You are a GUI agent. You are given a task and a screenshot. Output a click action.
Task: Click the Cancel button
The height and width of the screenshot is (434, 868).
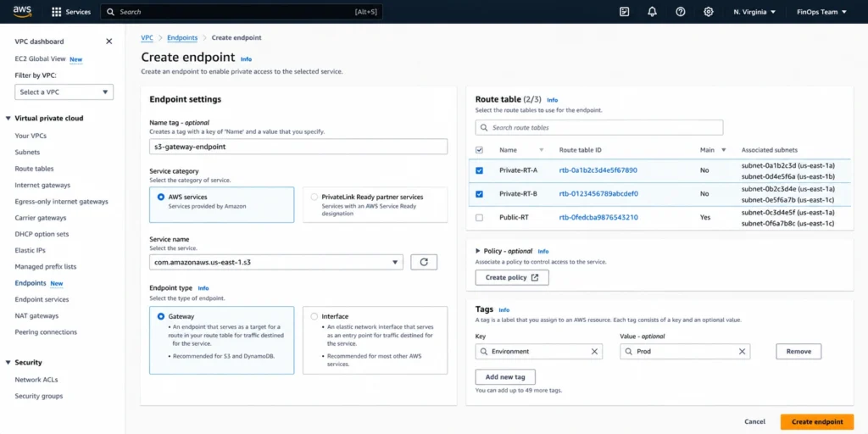755,422
